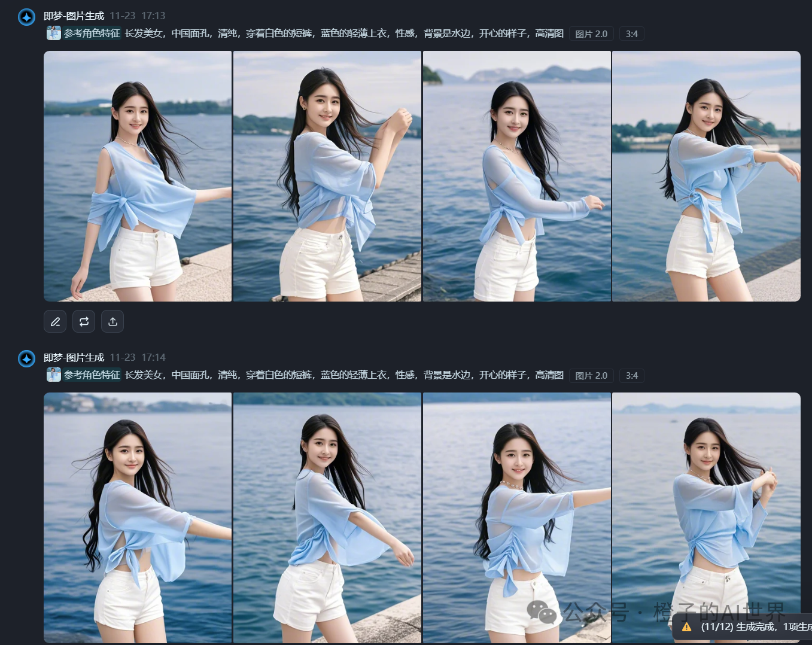Click the upload share icon button
Image resolution: width=812 pixels, height=645 pixels.
(x=112, y=322)
